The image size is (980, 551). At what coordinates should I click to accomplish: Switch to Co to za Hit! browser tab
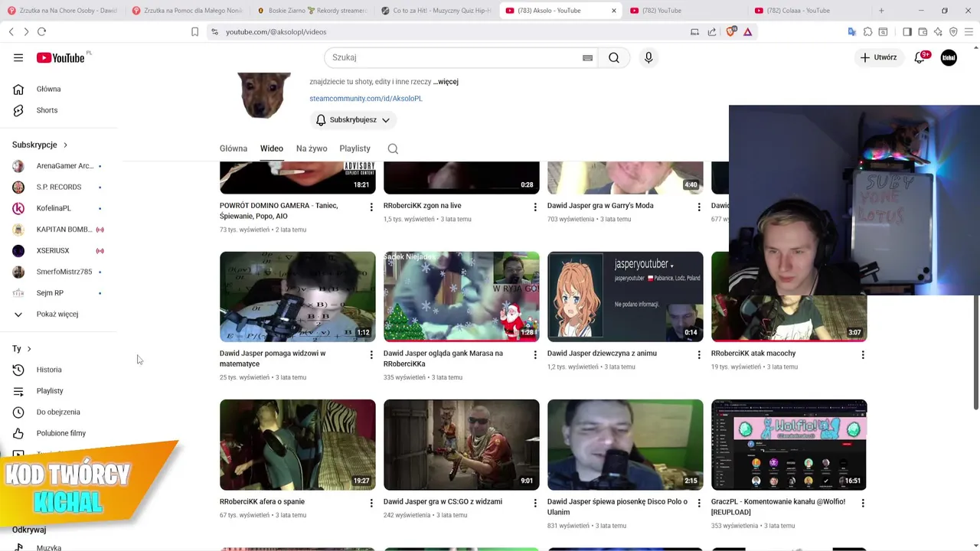click(436, 11)
